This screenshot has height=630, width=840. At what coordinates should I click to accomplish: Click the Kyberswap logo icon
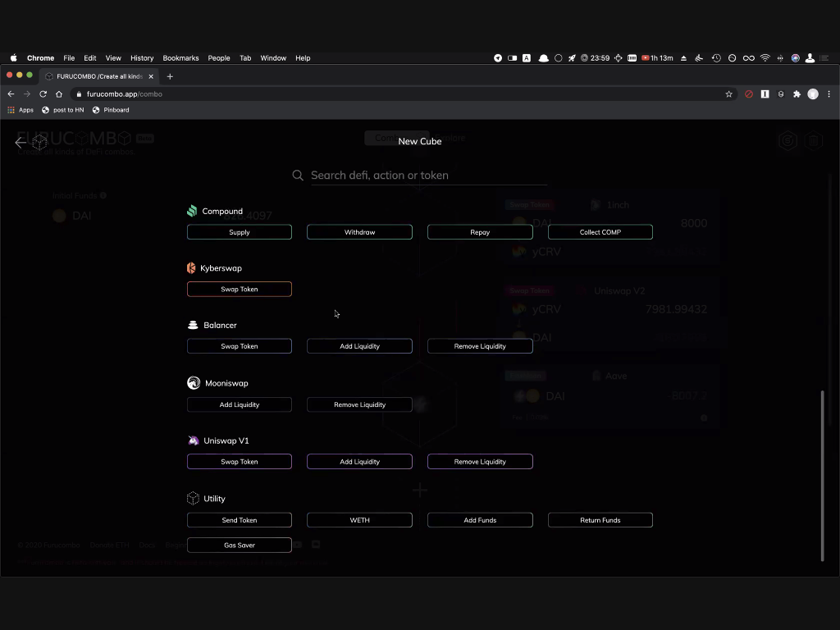191,268
